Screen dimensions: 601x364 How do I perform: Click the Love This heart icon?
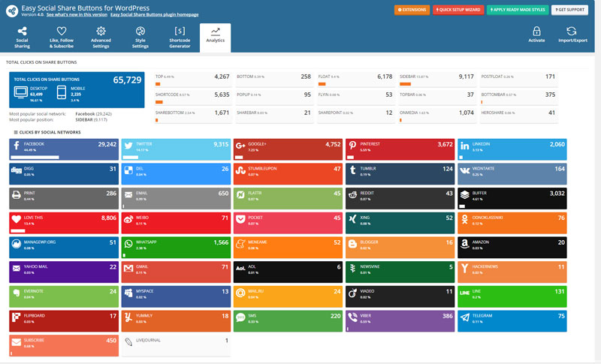tap(16, 219)
